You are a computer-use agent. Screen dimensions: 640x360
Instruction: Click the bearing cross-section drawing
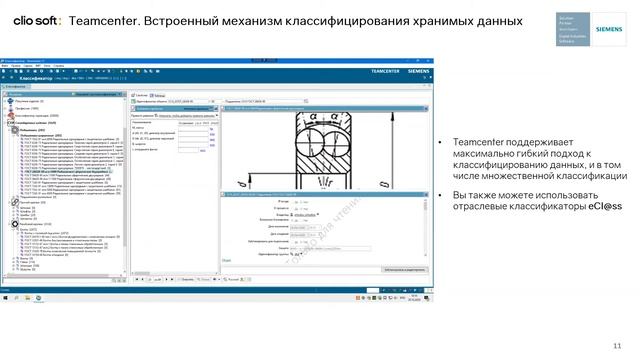tap(323, 150)
